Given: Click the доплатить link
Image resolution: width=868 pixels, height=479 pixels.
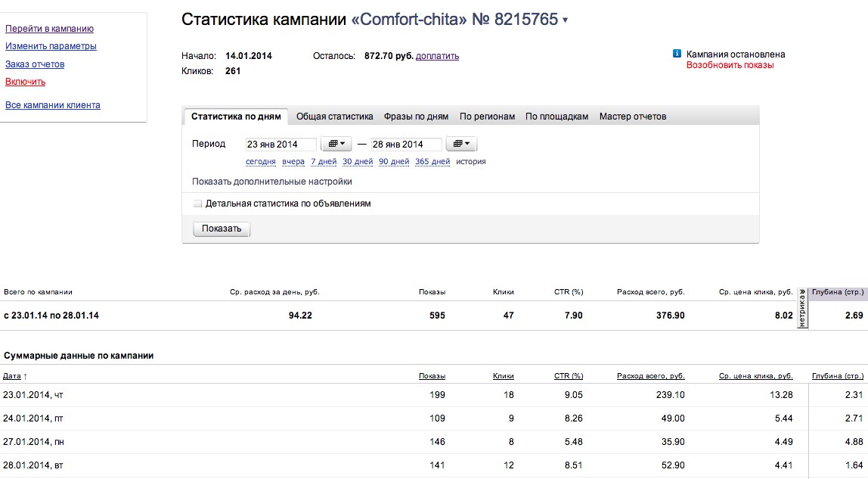Looking at the screenshot, I should [x=437, y=56].
